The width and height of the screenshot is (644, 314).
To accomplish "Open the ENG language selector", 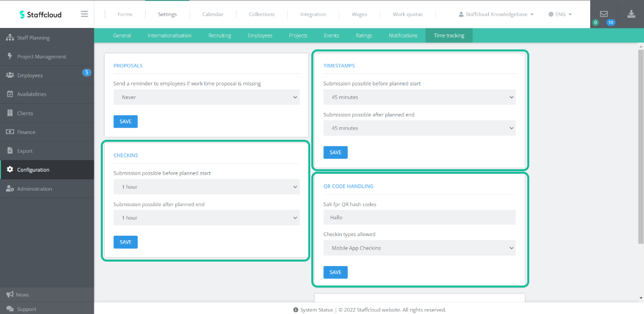I will 560,14.
